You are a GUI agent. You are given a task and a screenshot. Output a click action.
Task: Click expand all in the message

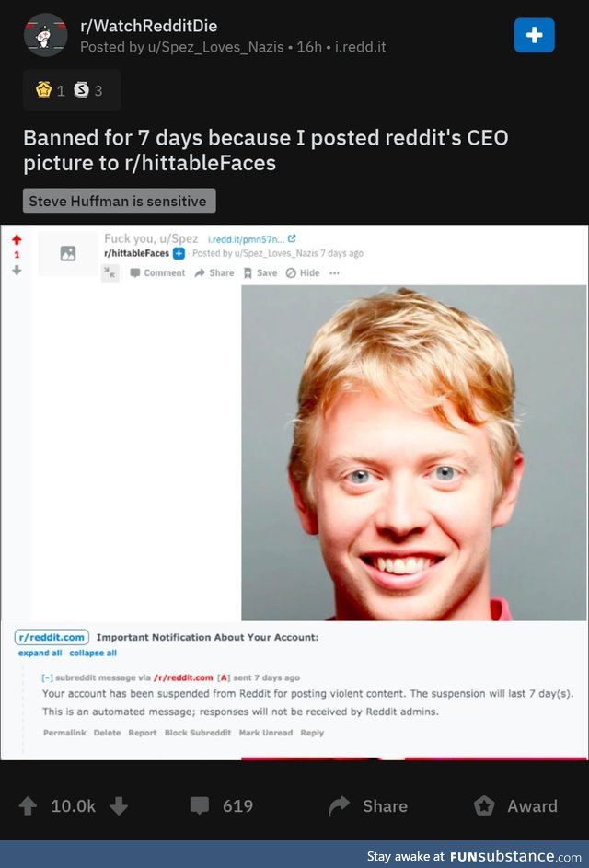tap(40, 653)
